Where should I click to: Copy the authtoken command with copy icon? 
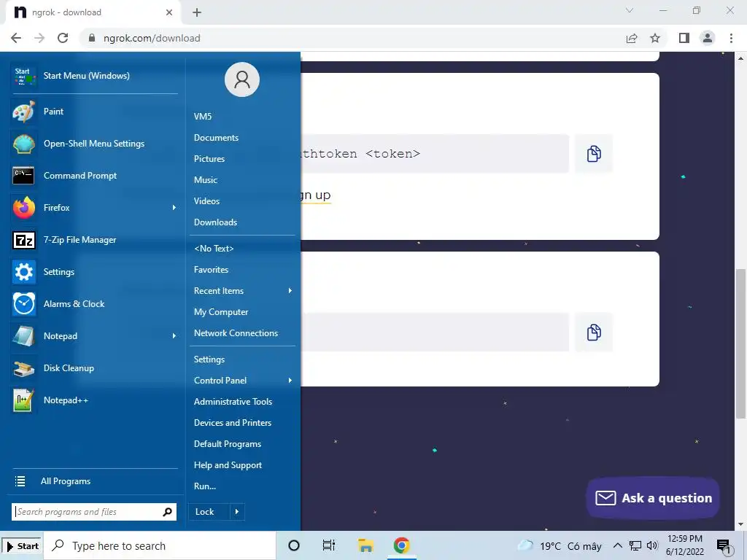(x=594, y=154)
